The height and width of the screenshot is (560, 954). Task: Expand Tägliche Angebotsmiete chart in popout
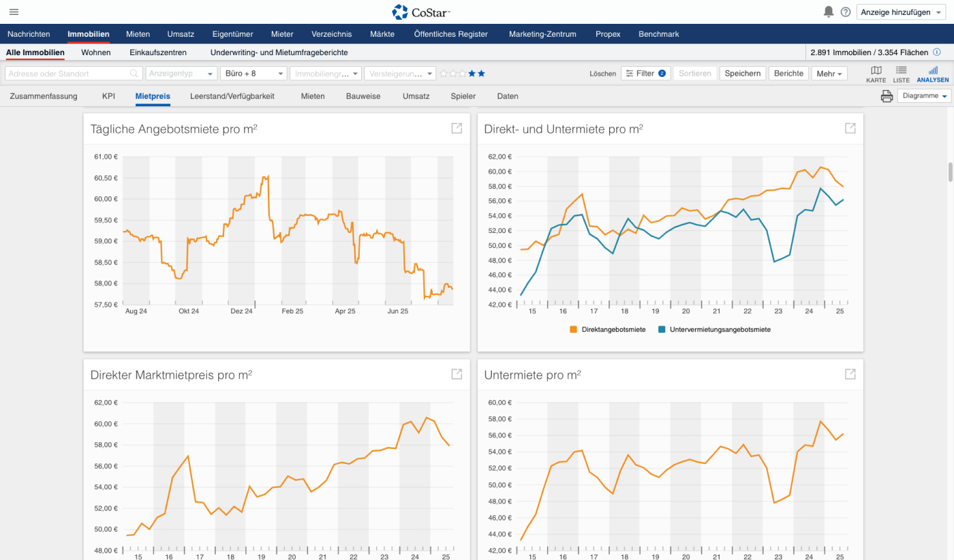point(457,128)
